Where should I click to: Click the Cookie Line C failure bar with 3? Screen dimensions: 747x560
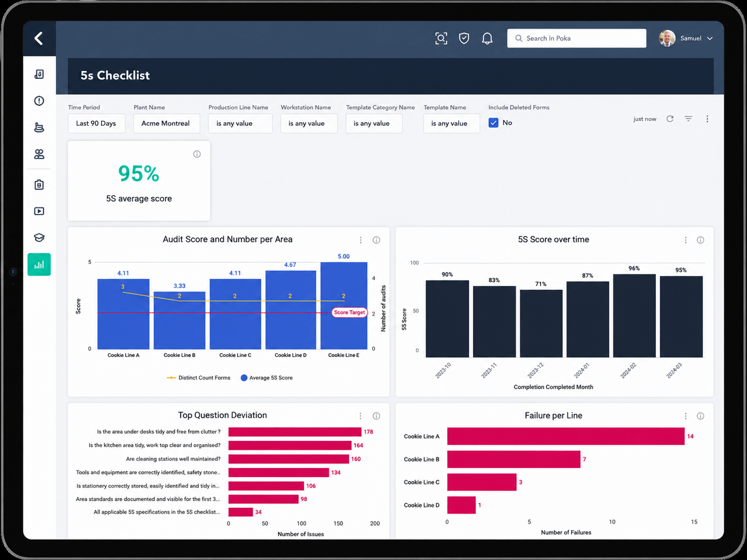[482, 482]
